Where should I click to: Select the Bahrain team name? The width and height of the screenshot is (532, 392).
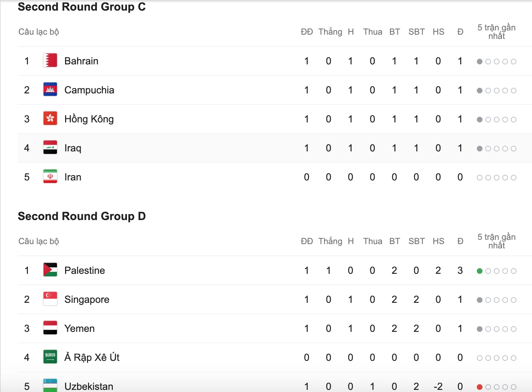81,61
